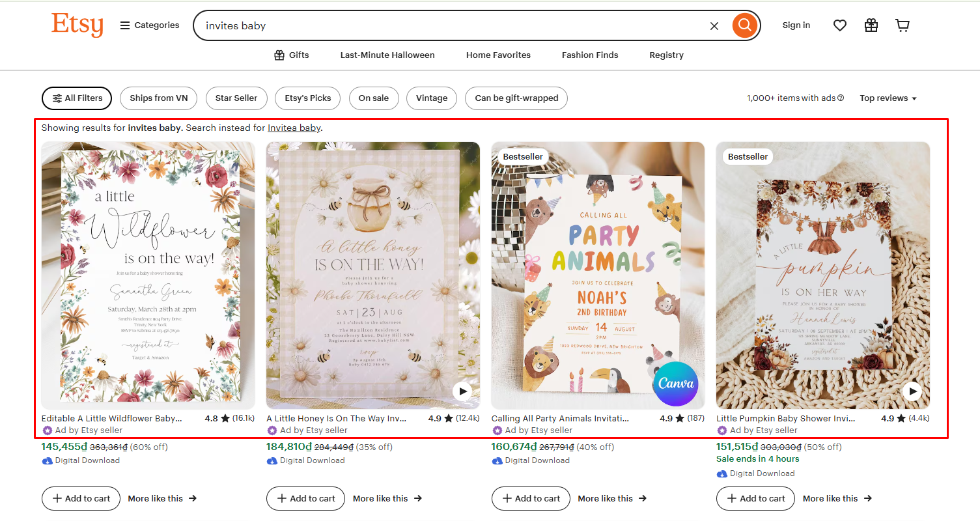Viewport: 980px width, 521px height.
Task: Go to Fashion Finds
Action: 590,55
